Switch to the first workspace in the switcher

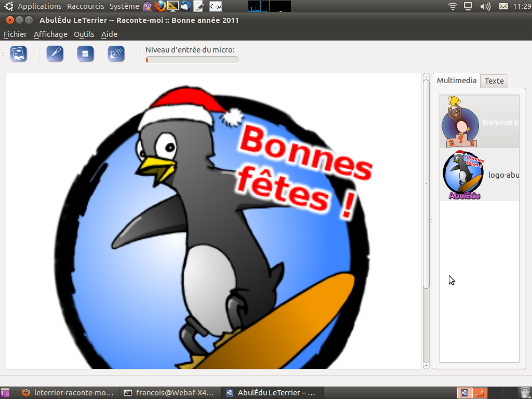[x=464, y=393]
